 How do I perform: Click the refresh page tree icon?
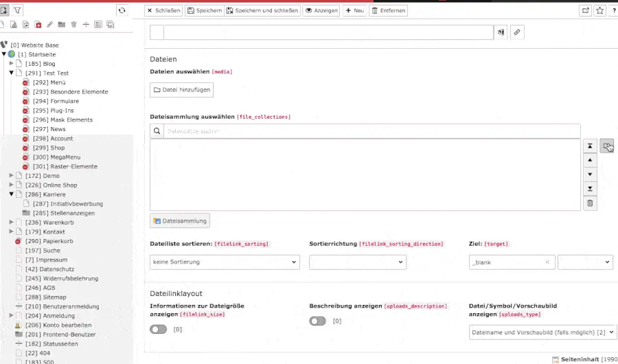122,10
